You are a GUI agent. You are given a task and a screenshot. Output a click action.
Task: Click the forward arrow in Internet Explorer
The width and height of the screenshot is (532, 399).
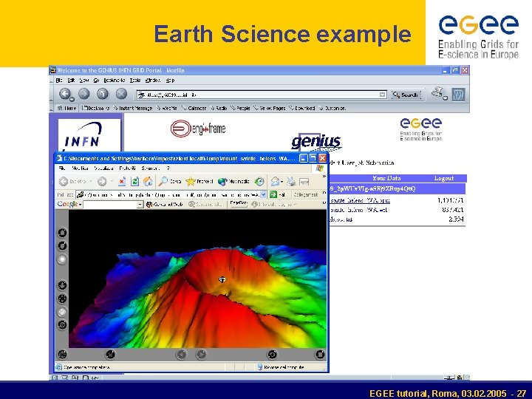pyautogui.click(x=102, y=182)
